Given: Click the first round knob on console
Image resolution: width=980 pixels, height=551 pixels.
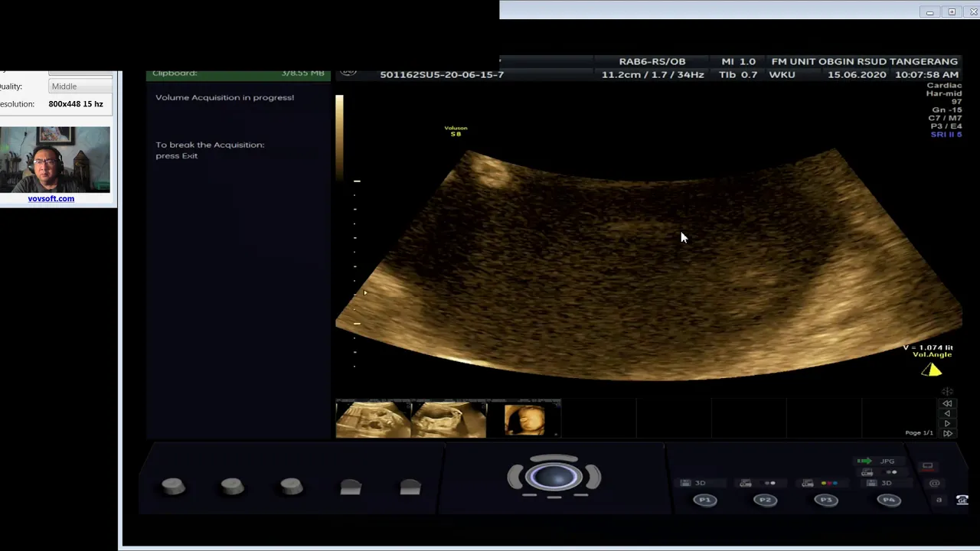Looking at the screenshot, I should [173, 486].
